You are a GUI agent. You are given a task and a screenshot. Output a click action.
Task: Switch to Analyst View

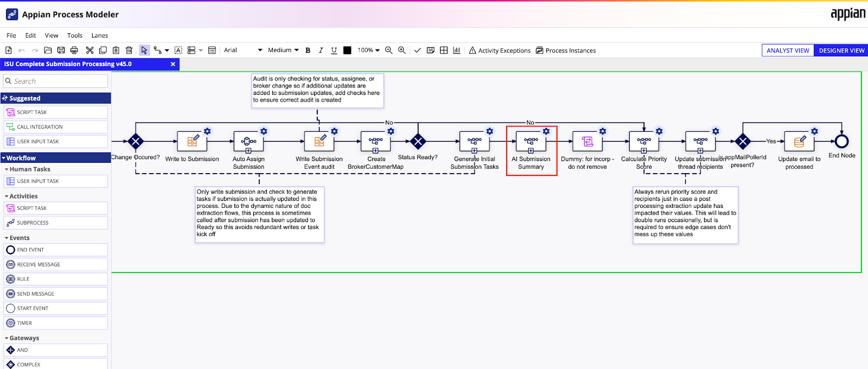pos(788,50)
